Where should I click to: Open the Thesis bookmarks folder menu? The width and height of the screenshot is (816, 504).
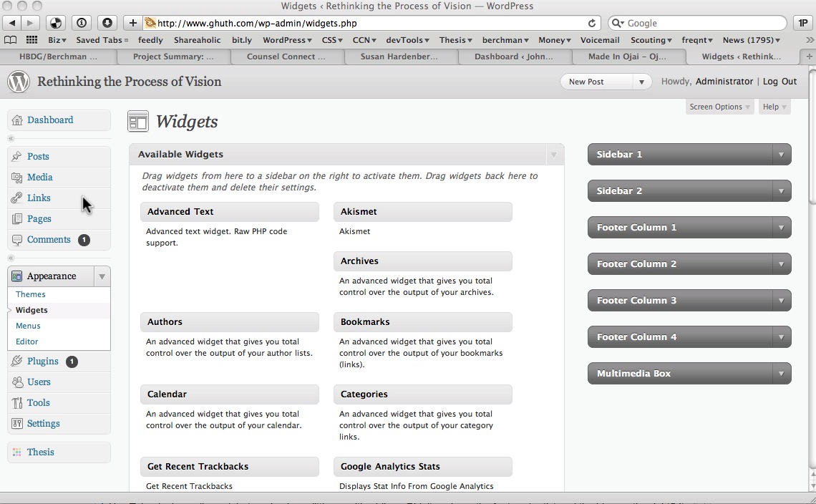(x=455, y=40)
